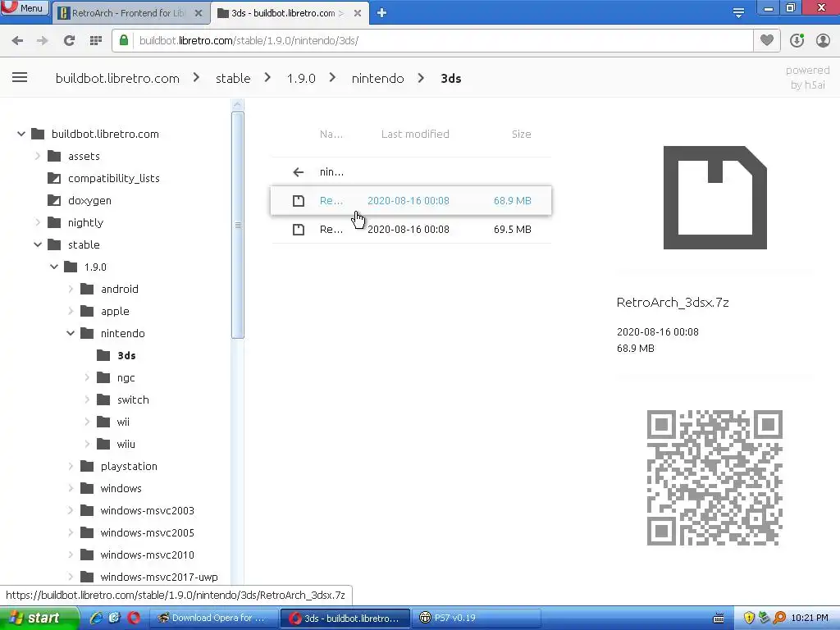Go forward with browser forward arrow
The image size is (840, 630).
tap(43, 40)
